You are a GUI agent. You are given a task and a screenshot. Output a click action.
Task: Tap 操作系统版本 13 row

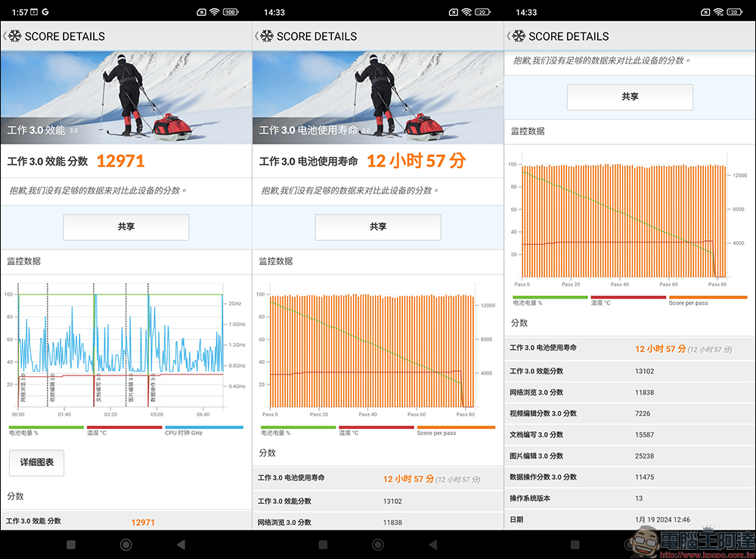631,499
